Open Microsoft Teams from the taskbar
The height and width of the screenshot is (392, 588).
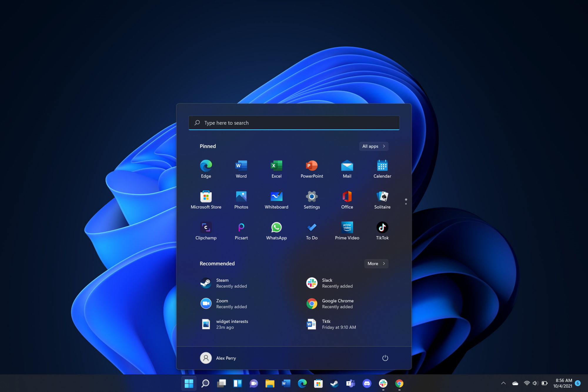point(351,383)
